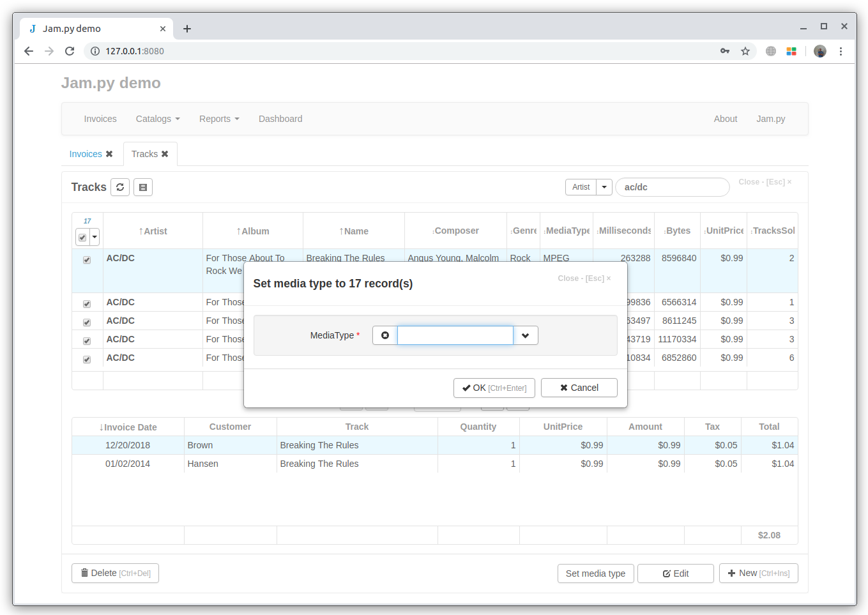Clear the MediaType field with circle-x icon
The width and height of the screenshot is (868, 615).
pos(385,335)
